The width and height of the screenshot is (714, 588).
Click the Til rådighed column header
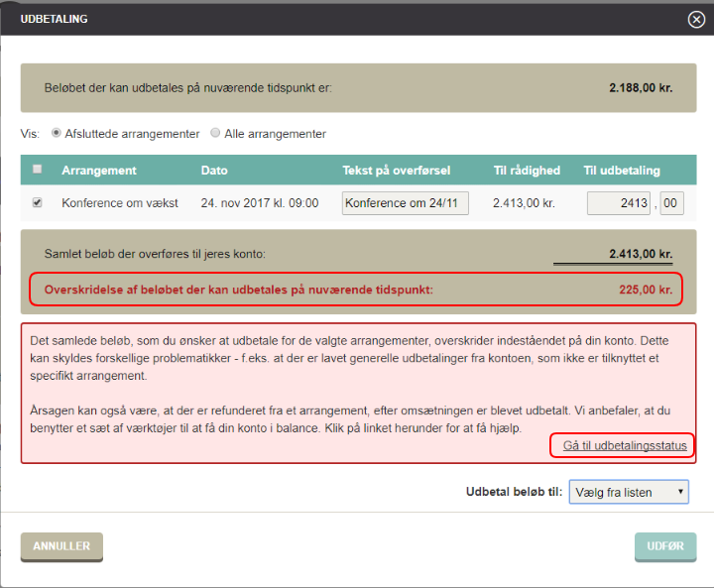coord(527,171)
